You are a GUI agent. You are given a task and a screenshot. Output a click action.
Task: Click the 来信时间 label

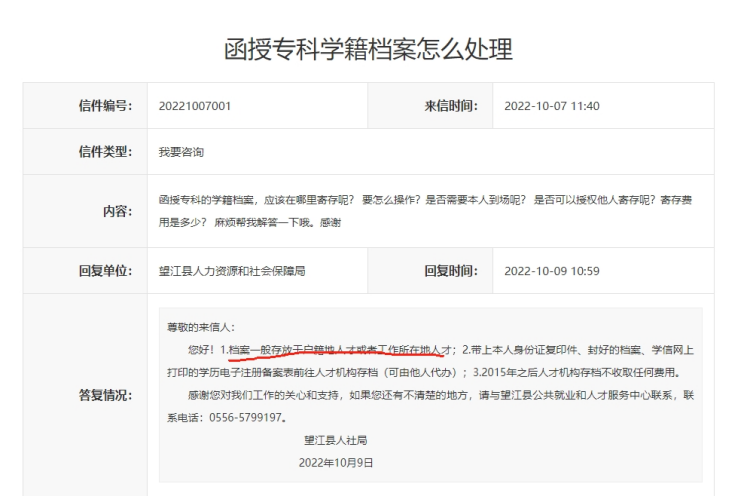coord(451,106)
